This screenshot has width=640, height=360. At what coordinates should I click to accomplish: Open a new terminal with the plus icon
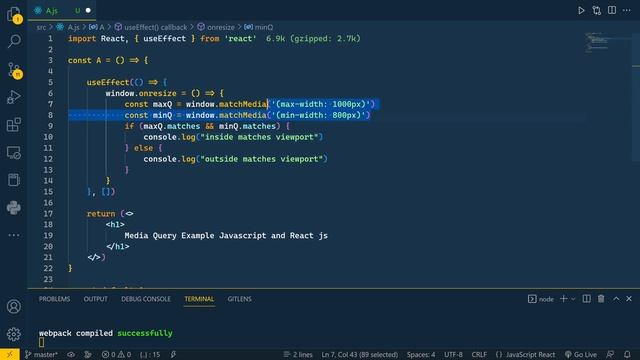[x=564, y=299]
